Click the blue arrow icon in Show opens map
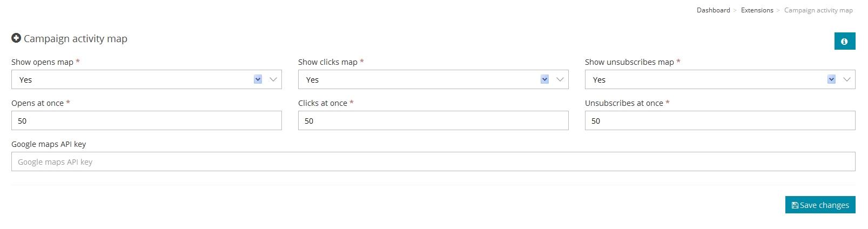 pyautogui.click(x=258, y=79)
